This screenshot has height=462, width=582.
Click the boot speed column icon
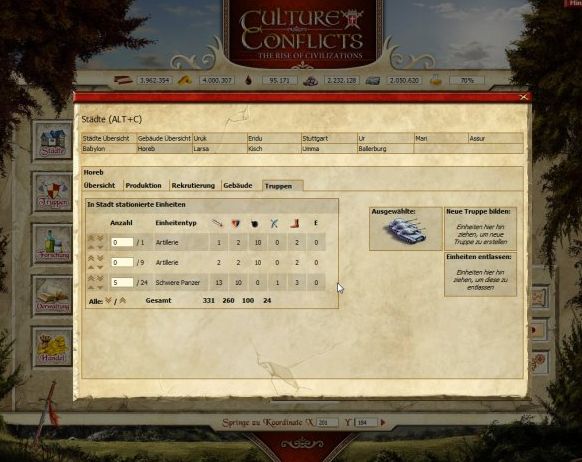[294, 223]
